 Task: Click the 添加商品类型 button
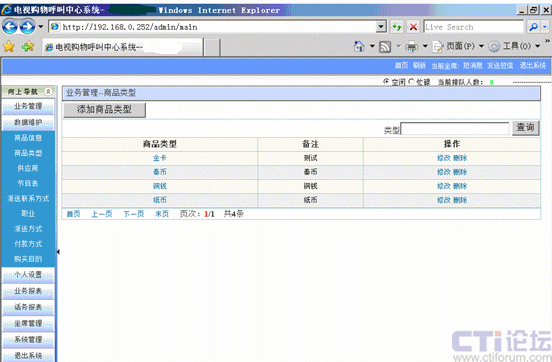(104, 110)
